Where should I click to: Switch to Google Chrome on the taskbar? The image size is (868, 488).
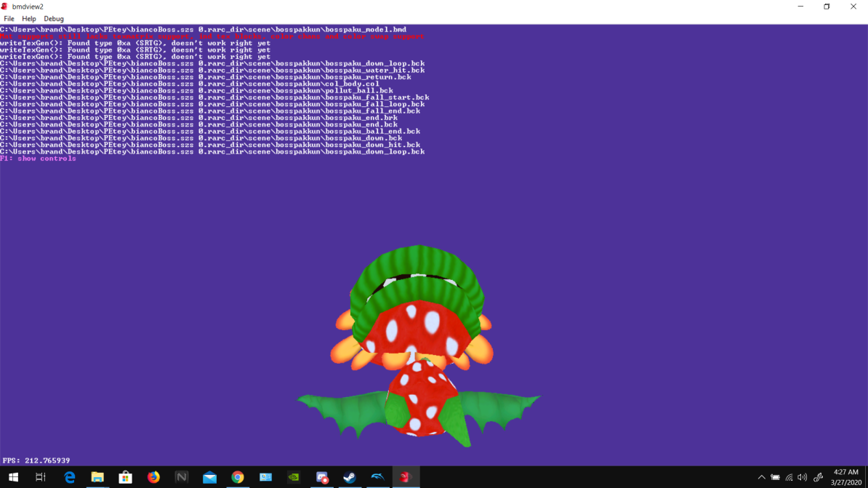click(x=238, y=477)
